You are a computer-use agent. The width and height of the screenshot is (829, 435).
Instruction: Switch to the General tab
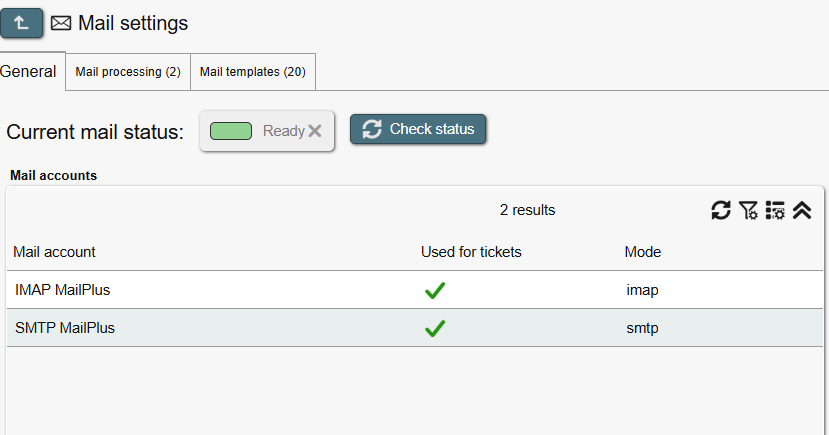click(29, 72)
